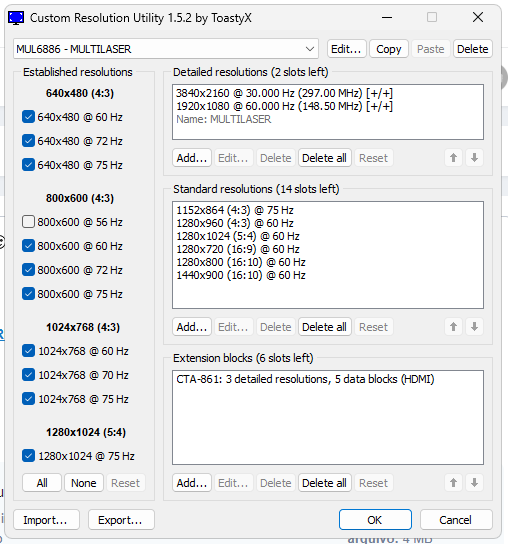Screen dimensions: 508x544
Task: Click up arrow in Extension blocks section
Action: 453,483
